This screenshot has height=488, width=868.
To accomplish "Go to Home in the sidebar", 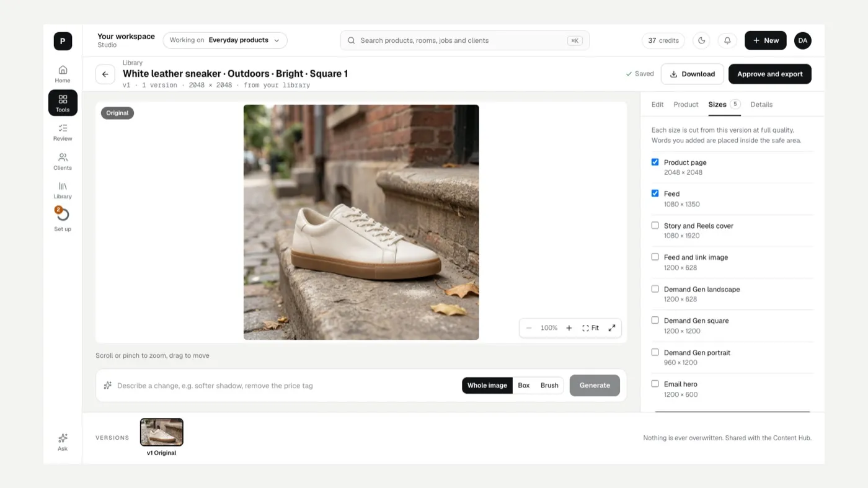I will click(x=63, y=74).
